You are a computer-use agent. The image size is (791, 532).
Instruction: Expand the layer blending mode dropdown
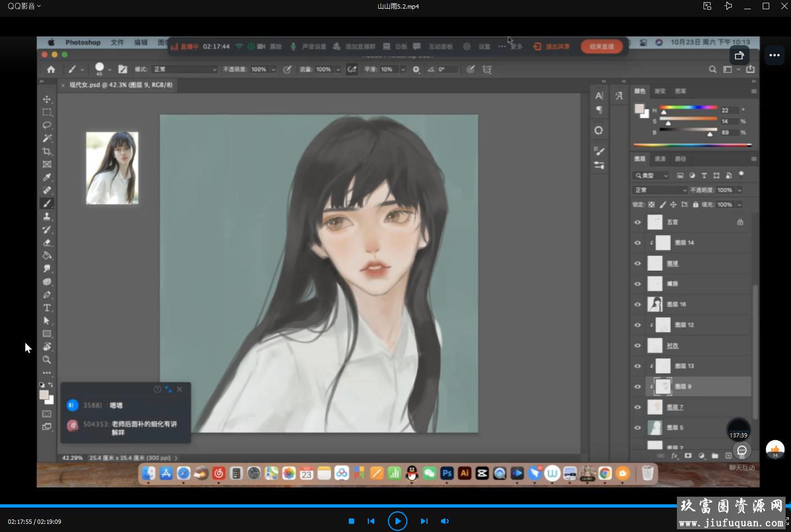click(x=660, y=190)
